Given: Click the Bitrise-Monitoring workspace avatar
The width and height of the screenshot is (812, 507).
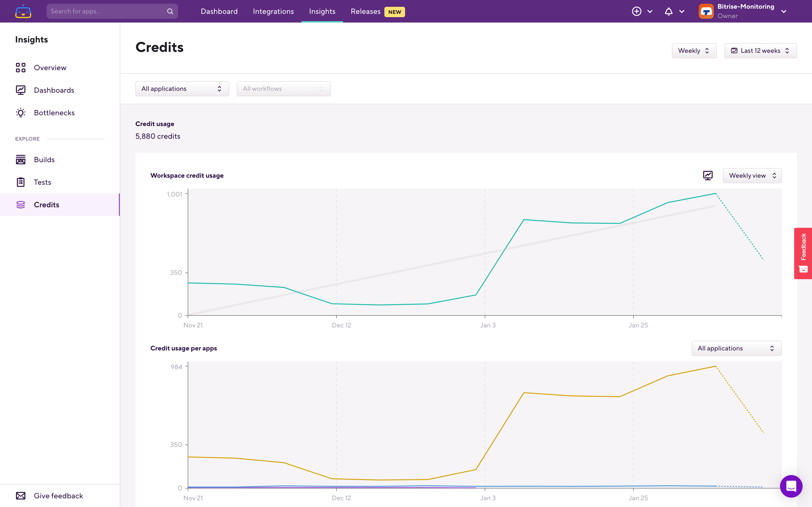Looking at the screenshot, I should click(706, 12).
